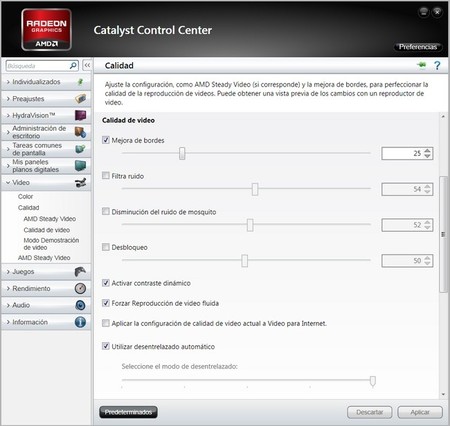This screenshot has height=426, width=450.
Task: Check Aplicar configuración a Video para Internet
Action: [106, 323]
